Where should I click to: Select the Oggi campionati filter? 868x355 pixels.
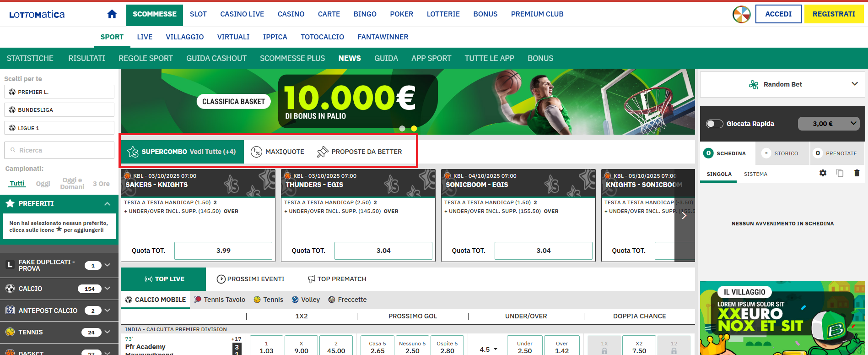click(43, 184)
